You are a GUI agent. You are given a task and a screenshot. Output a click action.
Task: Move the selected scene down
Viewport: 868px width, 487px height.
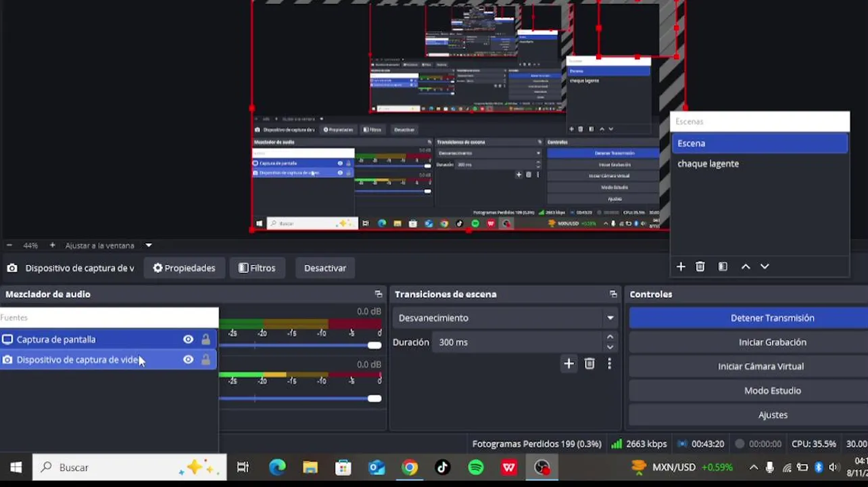pos(765,266)
